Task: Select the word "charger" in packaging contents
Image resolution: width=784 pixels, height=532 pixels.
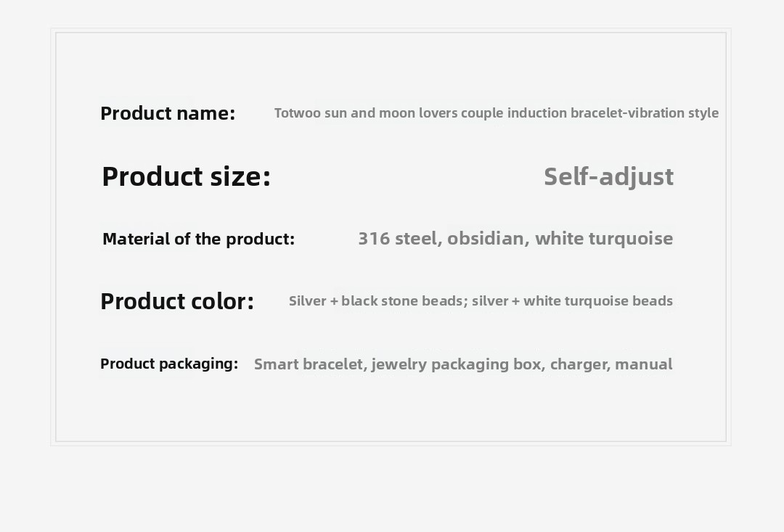Action: [x=579, y=364]
